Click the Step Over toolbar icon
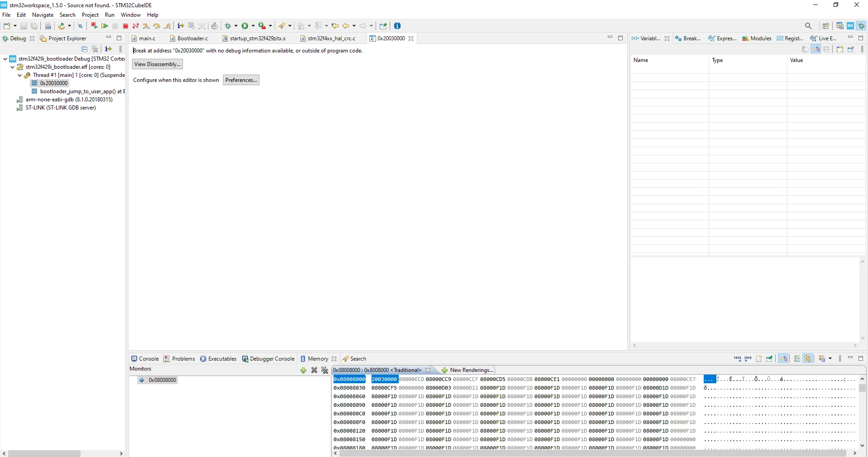The image size is (868, 457). pyautogui.click(x=157, y=26)
